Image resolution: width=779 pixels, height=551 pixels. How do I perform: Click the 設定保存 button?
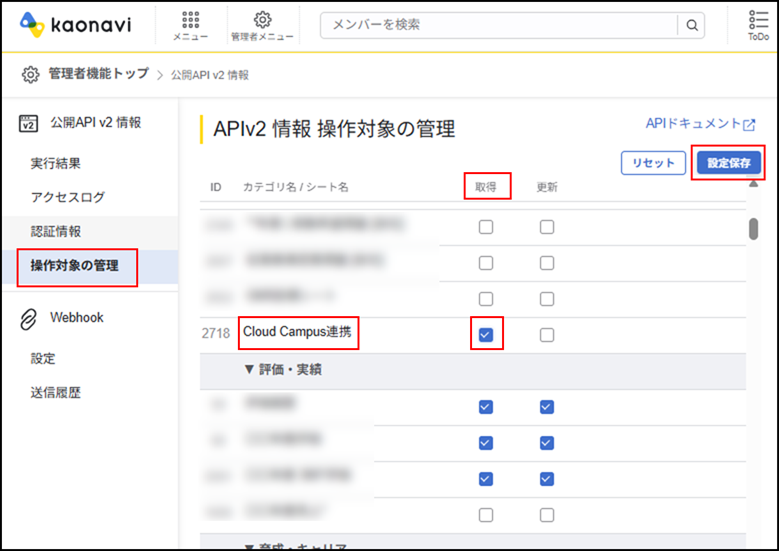[x=728, y=163]
